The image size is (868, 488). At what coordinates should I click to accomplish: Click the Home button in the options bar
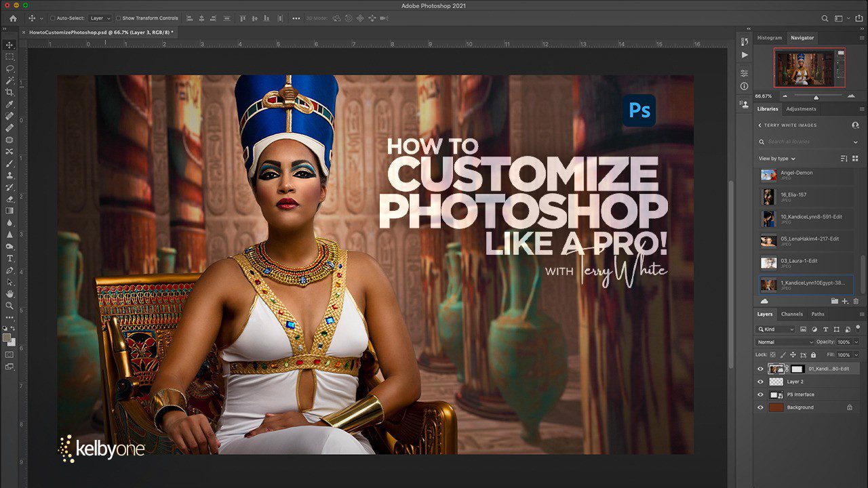12,18
